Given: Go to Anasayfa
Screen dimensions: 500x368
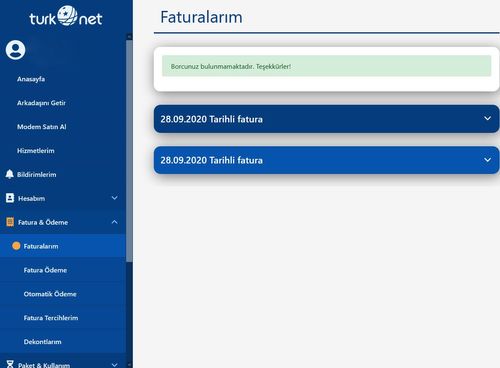Looking at the screenshot, I should pyautogui.click(x=31, y=79).
